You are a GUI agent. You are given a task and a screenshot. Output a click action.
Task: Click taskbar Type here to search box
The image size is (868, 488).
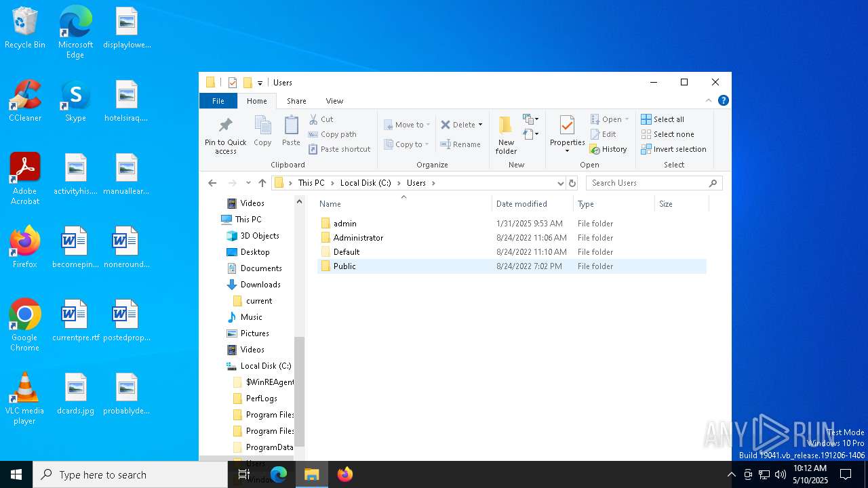coord(130,474)
